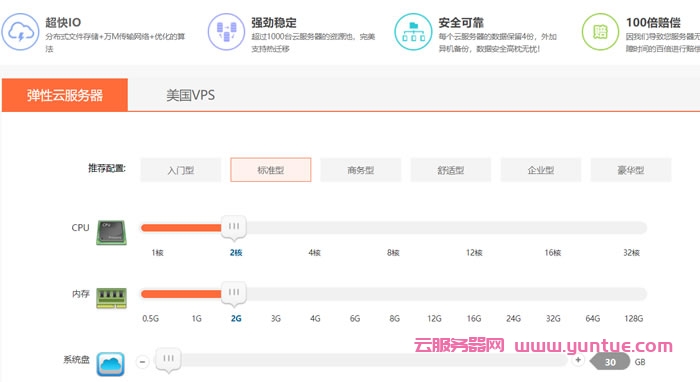The height and width of the screenshot is (382, 700).
Task: Pick the 舒适型 configuration button
Action: 450,170
